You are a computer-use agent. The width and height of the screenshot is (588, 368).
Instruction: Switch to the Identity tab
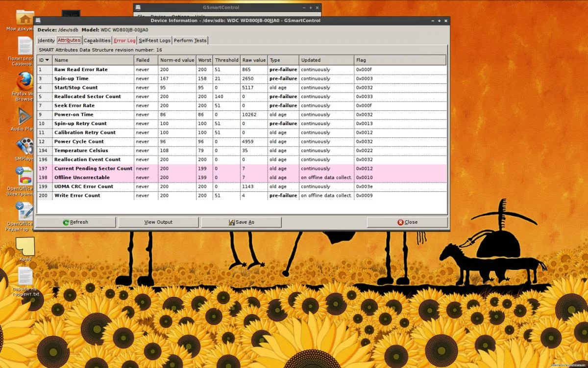tap(46, 40)
